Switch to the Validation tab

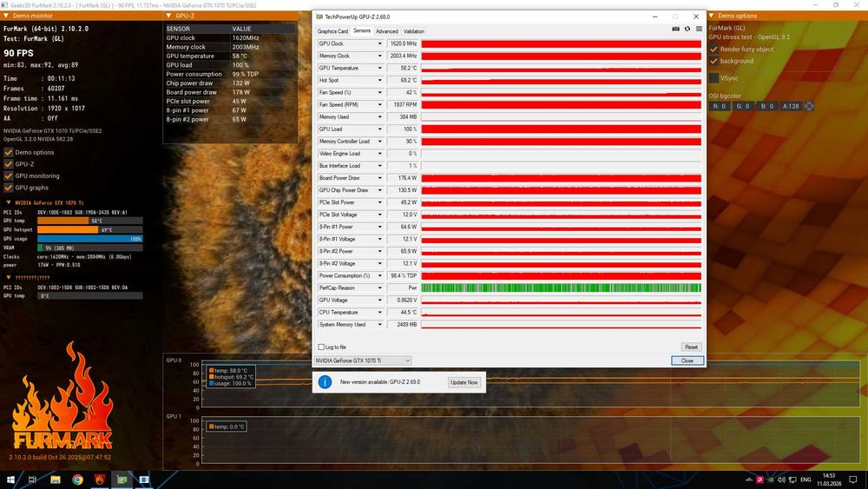(413, 31)
